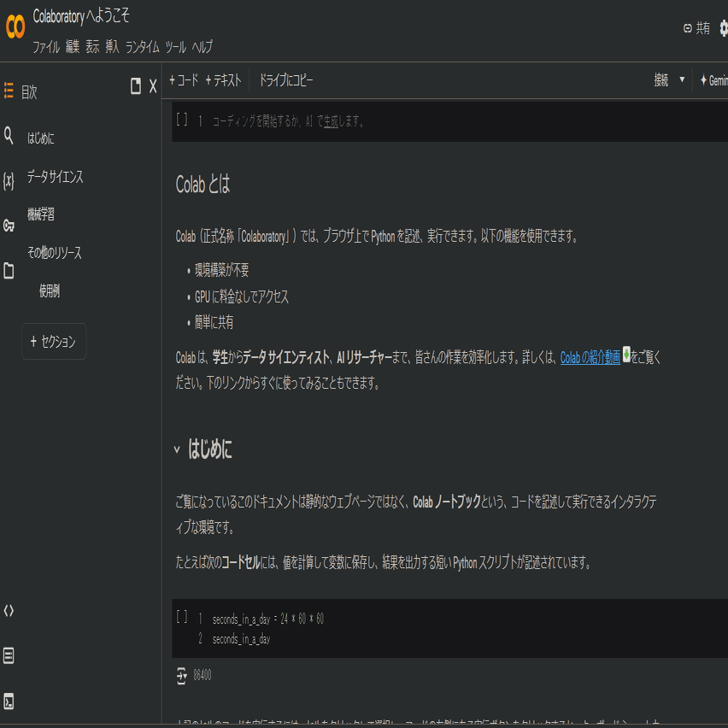Screen dimensions: 728x728
Task: Run the seconds_in_a_day code cell
Action: [182, 618]
